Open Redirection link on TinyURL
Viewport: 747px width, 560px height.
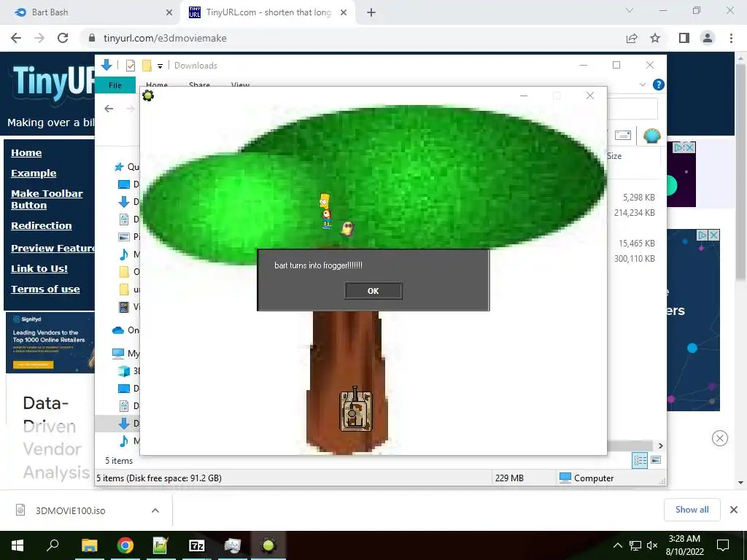click(x=42, y=226)
